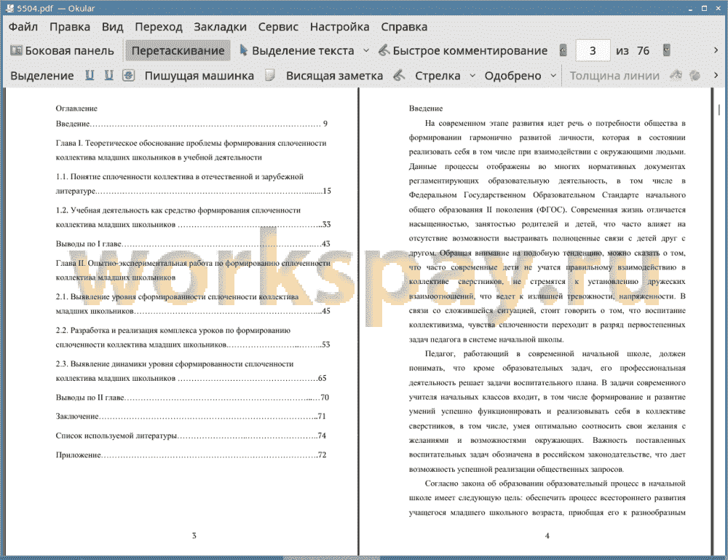Click the Быстрое комментирование pen icon

[x=384, y=51]
